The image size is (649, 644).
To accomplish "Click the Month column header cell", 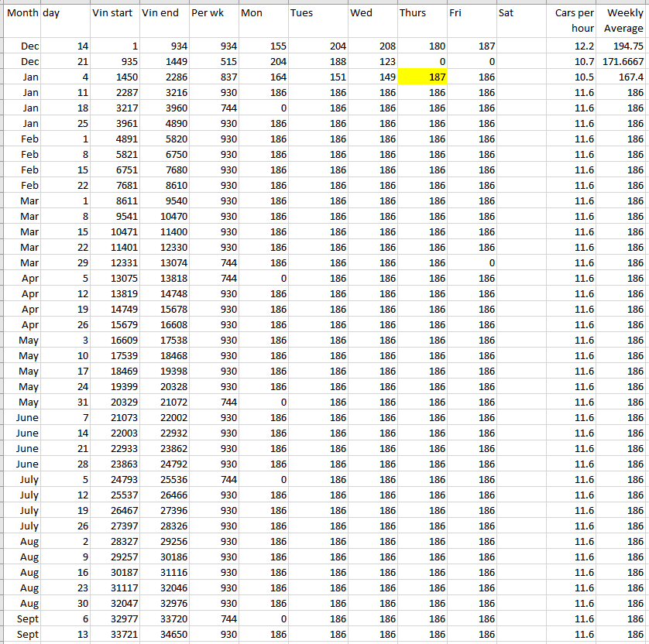I will pyautogui.click(x=22, y=20).
